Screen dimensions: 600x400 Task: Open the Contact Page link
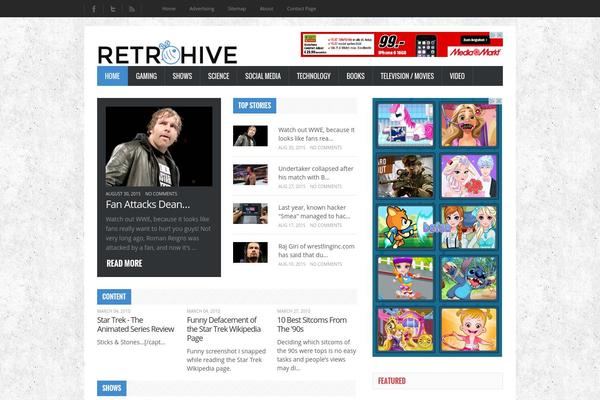301,8
